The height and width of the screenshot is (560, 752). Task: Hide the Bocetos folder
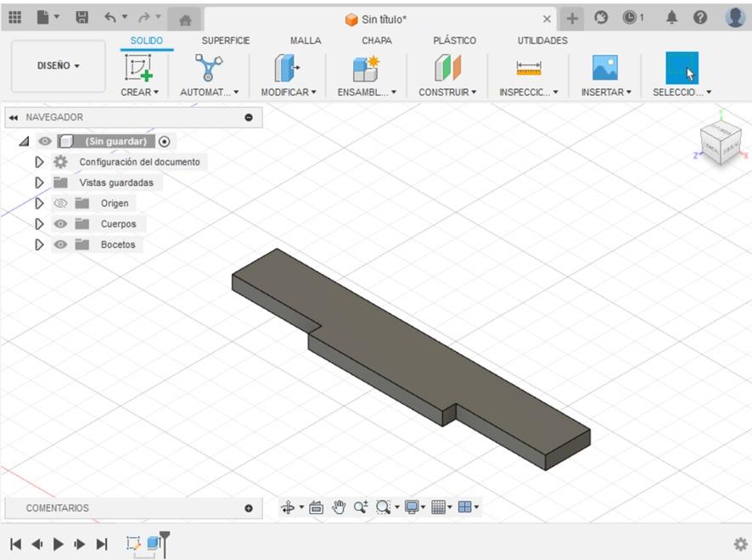(x=60, y=244)
